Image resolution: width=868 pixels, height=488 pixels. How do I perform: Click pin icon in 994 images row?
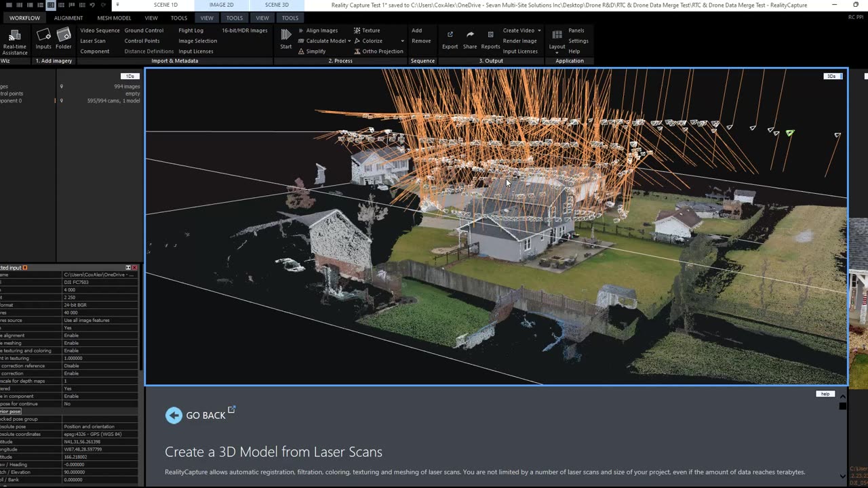click(62, 87)
